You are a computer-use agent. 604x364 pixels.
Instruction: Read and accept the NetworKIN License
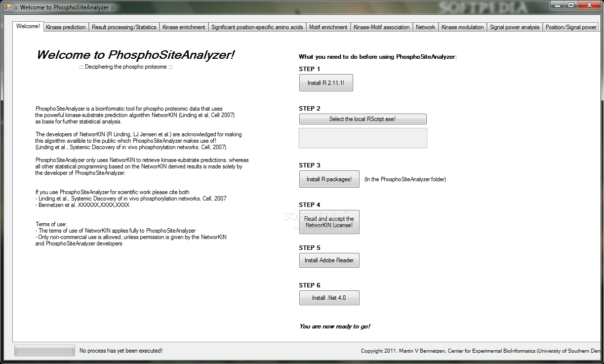coord(329,222)
